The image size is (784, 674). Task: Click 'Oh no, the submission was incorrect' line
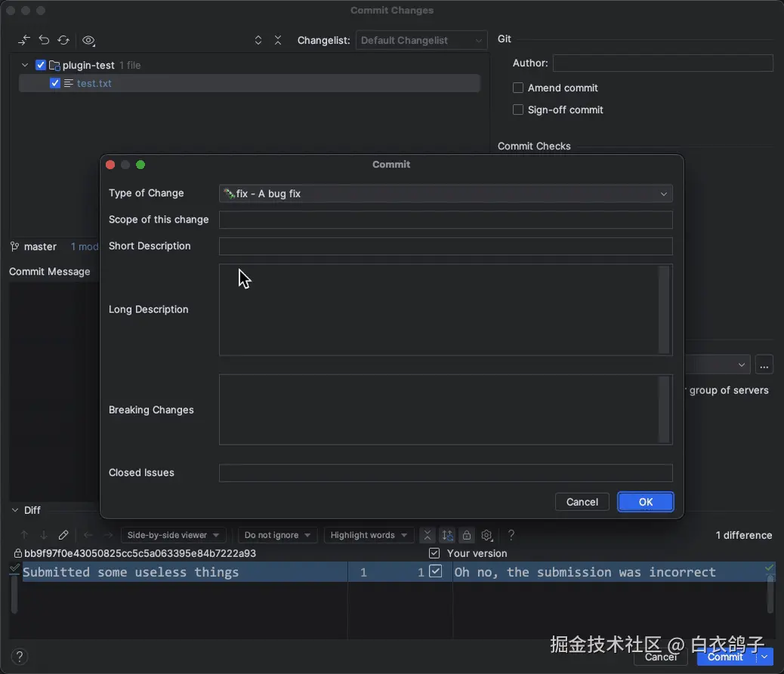click(x=585, y=572)
